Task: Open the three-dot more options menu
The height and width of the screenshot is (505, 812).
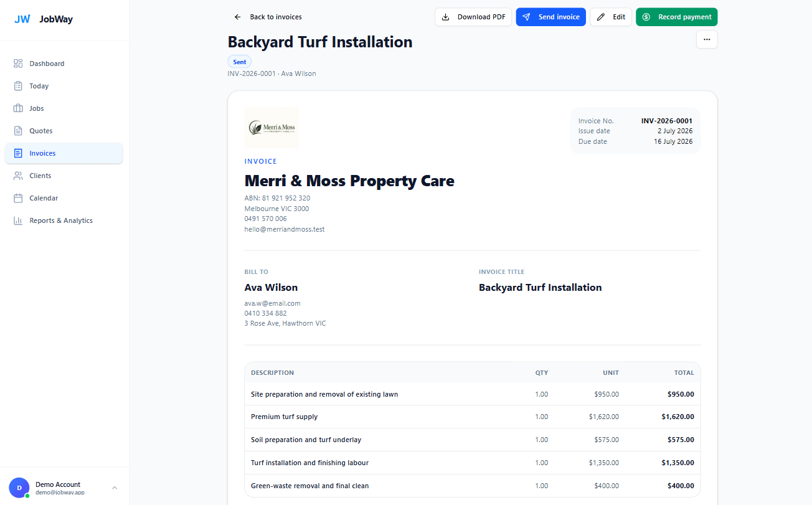Action: pyautogui.click(x=707, y=39)
